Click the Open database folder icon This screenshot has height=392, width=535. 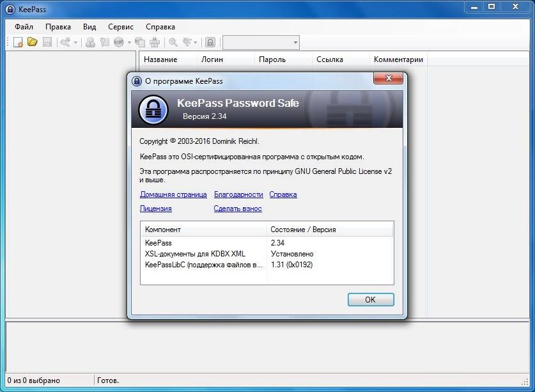(33, 42)
